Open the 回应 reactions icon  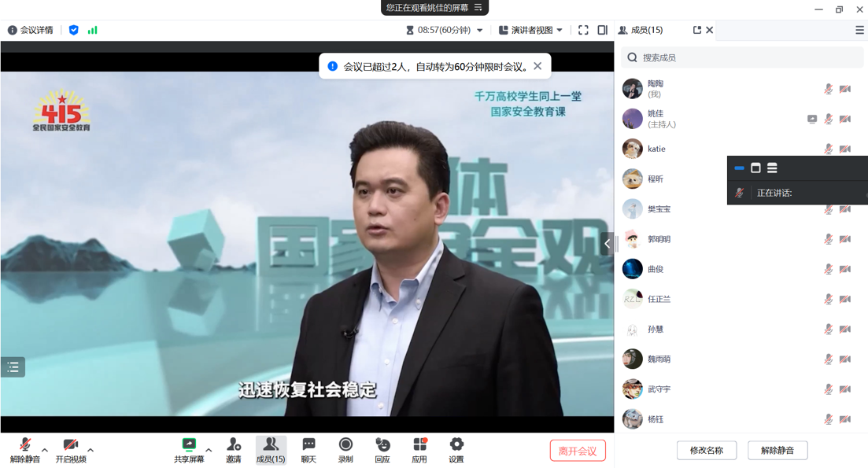[382, 445]
